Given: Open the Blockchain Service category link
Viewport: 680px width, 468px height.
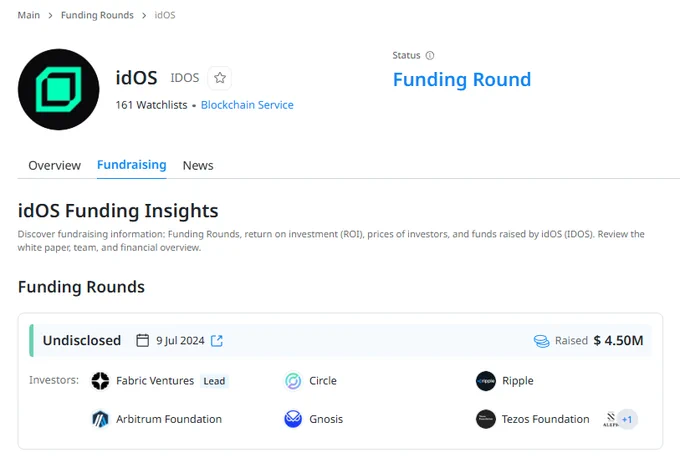Looking at the screenshot, I should [247, 105].
